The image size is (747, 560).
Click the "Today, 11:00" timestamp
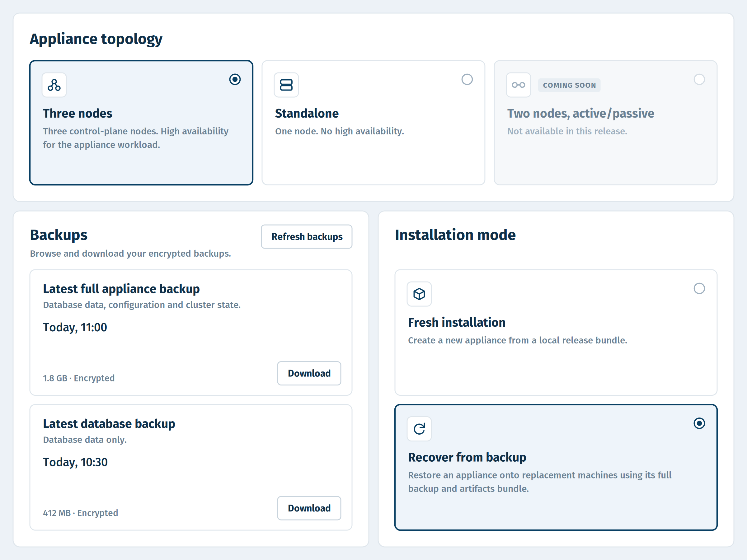[75, 327]
